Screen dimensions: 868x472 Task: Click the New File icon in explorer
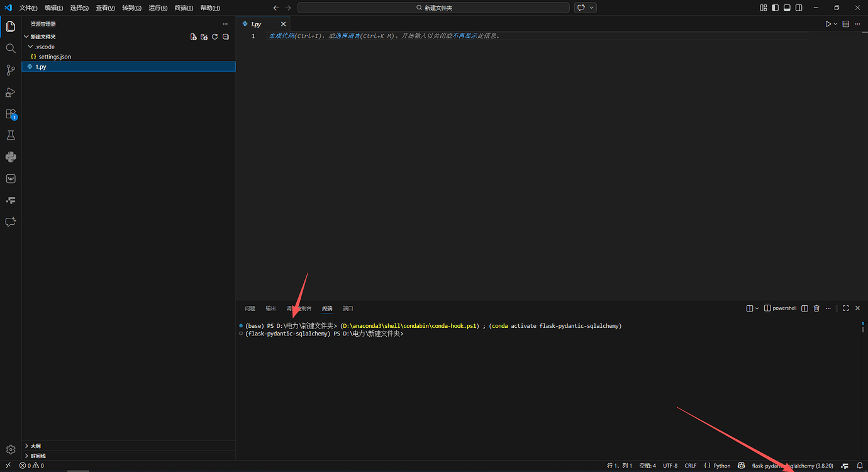pyautogui.click(x=193, y=37)
